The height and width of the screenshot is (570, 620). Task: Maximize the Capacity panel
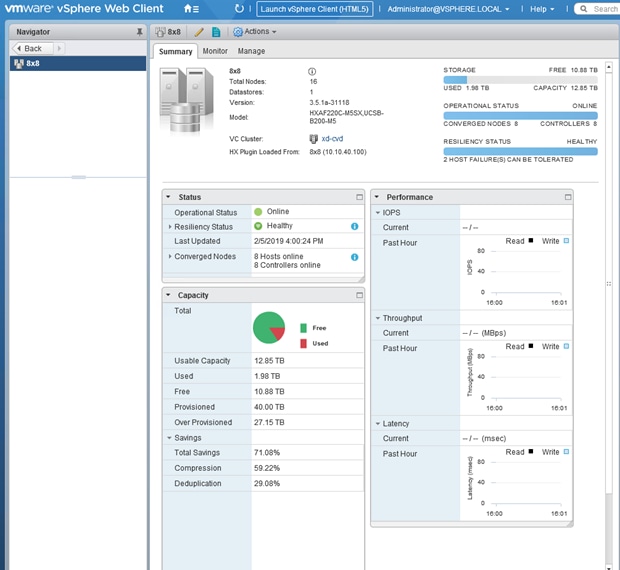(x=359, y=295)
